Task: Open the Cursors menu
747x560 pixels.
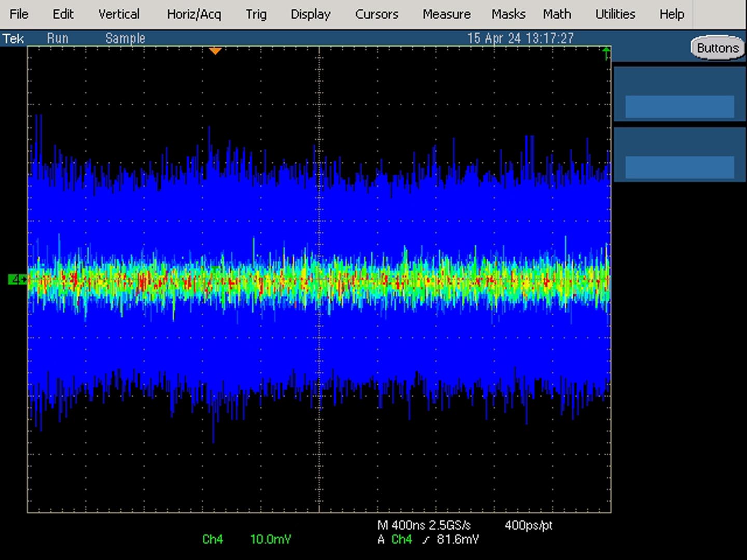Action: 377,14
